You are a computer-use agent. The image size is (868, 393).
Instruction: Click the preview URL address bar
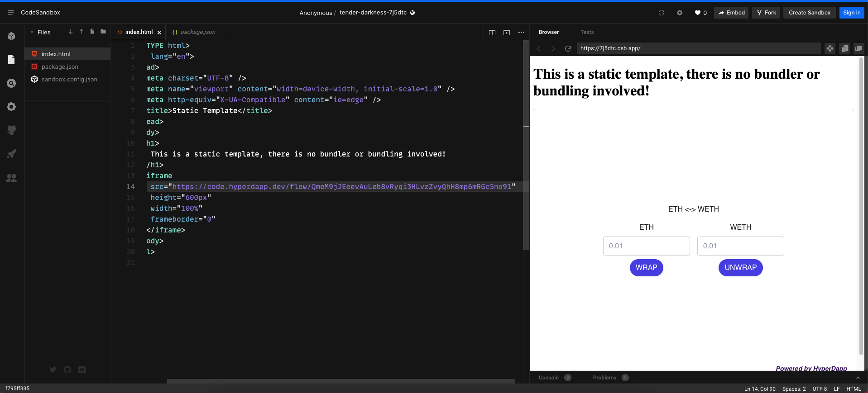(x=698, y=48)
